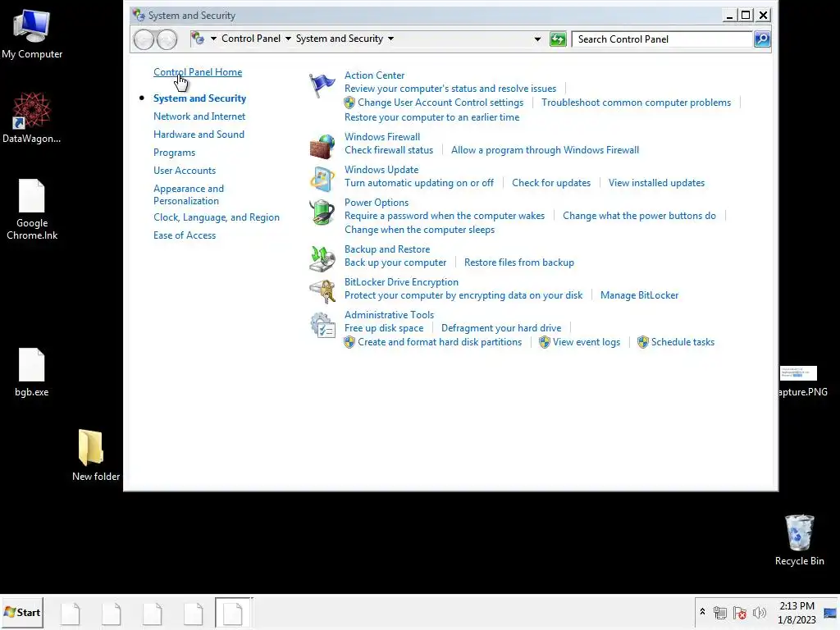Click Check firewall status

point(388,150)
